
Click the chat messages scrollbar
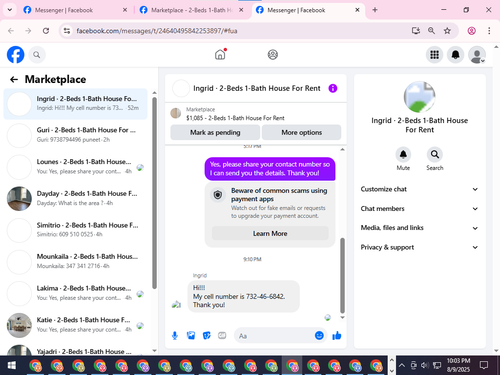click(x=342, y=275)
